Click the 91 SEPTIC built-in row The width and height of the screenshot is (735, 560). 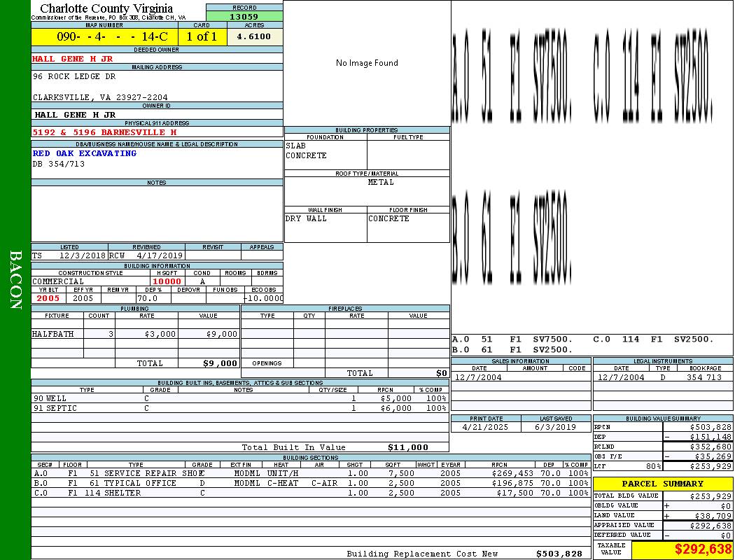(x=238, y=408)
